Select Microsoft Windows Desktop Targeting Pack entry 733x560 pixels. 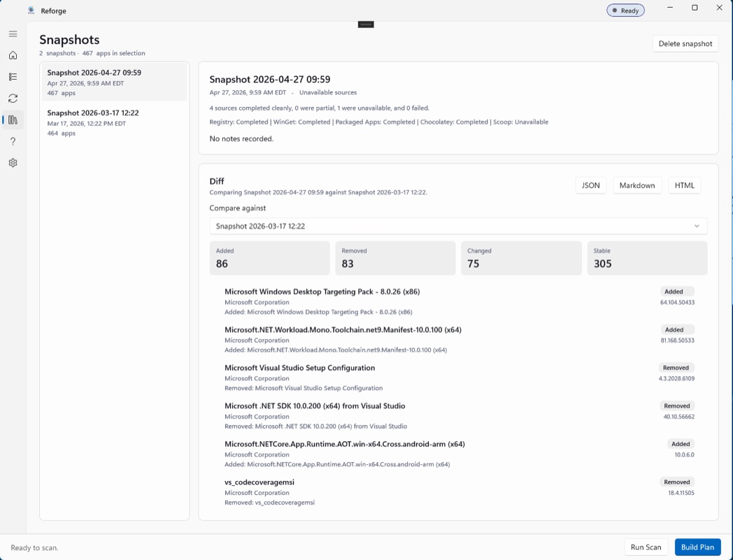(458, 301)
